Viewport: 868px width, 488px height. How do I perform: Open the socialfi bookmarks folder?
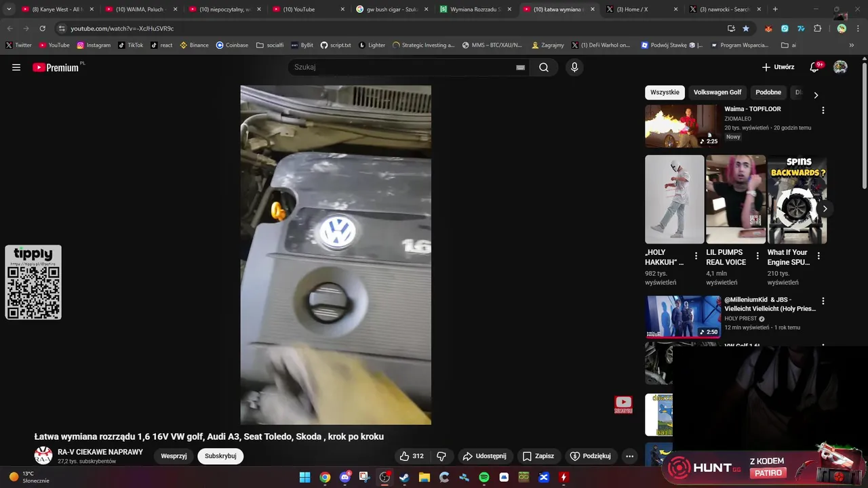click(270, 45)
